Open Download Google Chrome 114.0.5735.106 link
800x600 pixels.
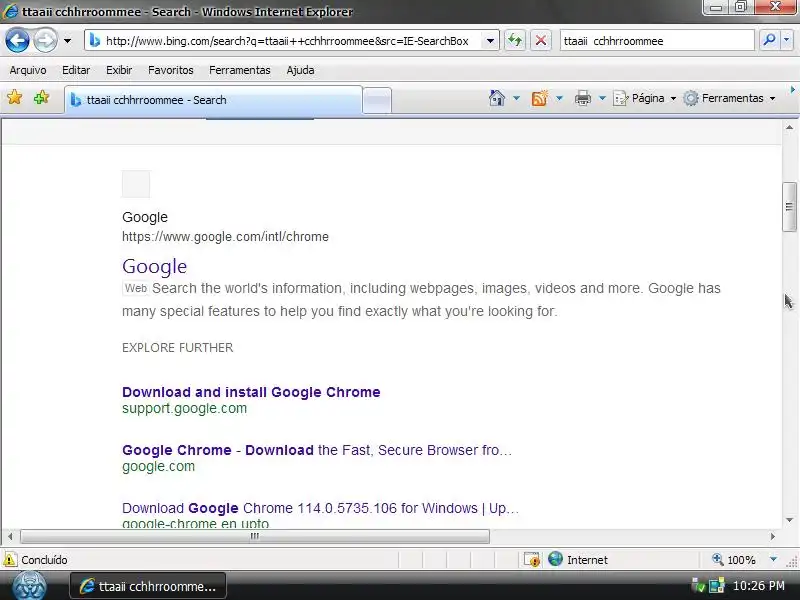[x=320, y=508]
